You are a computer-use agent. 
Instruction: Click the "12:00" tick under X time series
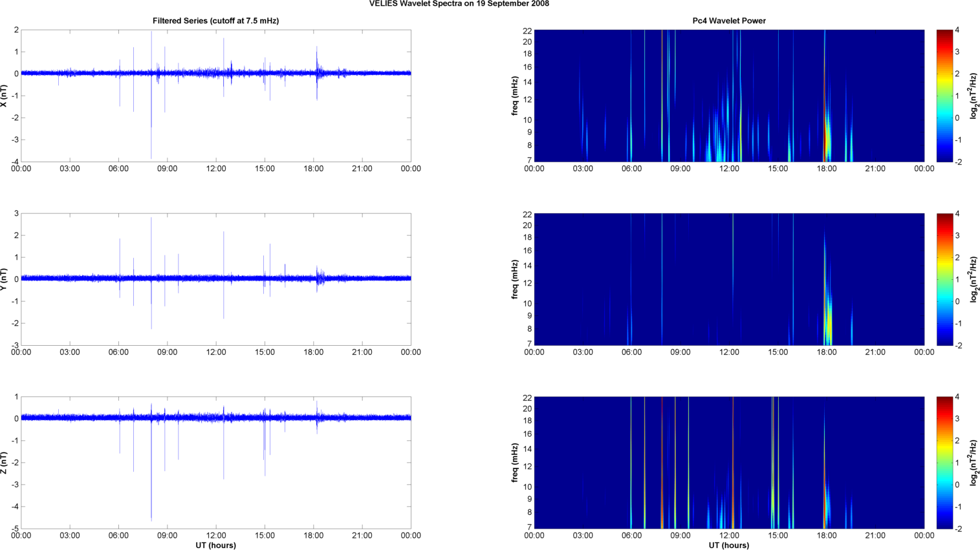coord(216,169)
